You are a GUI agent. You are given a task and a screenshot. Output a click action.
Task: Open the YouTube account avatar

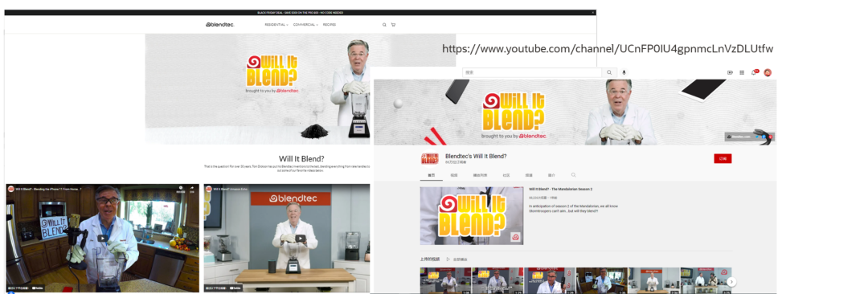[x=768, y=72]
